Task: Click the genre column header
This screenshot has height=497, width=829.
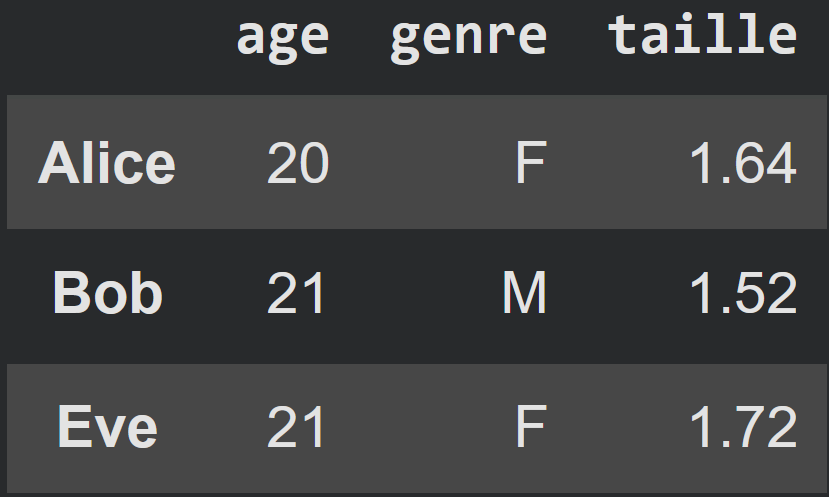Action: point(468,38)
